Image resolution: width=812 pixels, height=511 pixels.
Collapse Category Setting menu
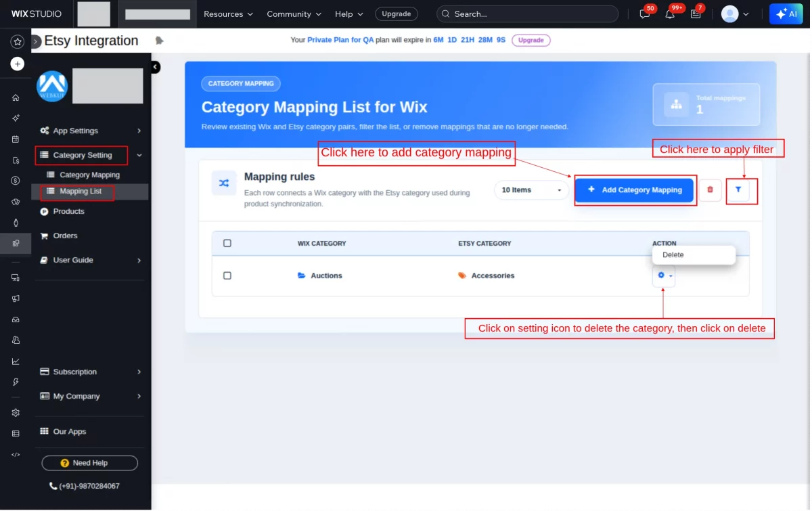point(91,155)
